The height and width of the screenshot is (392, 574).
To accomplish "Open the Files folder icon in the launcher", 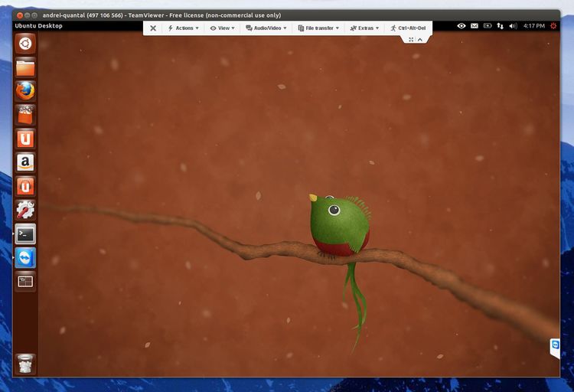I will click(25, 67).
